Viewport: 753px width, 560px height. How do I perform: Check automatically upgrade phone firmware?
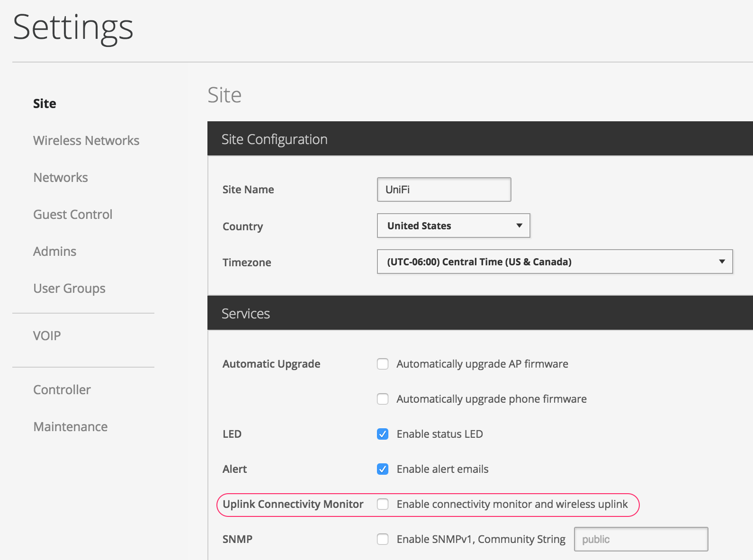click(x=383, y=399)
